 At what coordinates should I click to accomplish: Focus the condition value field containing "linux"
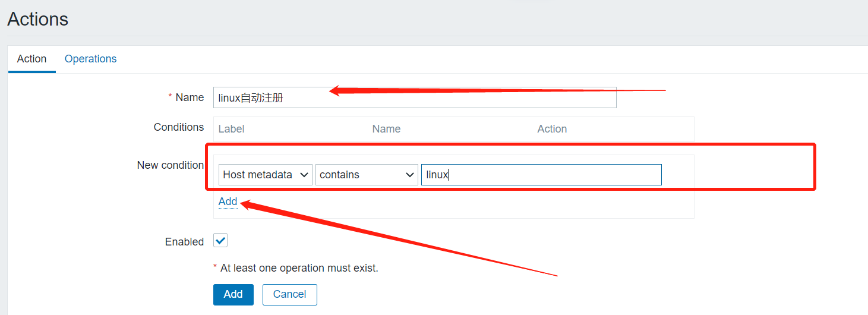click(541, 175)
